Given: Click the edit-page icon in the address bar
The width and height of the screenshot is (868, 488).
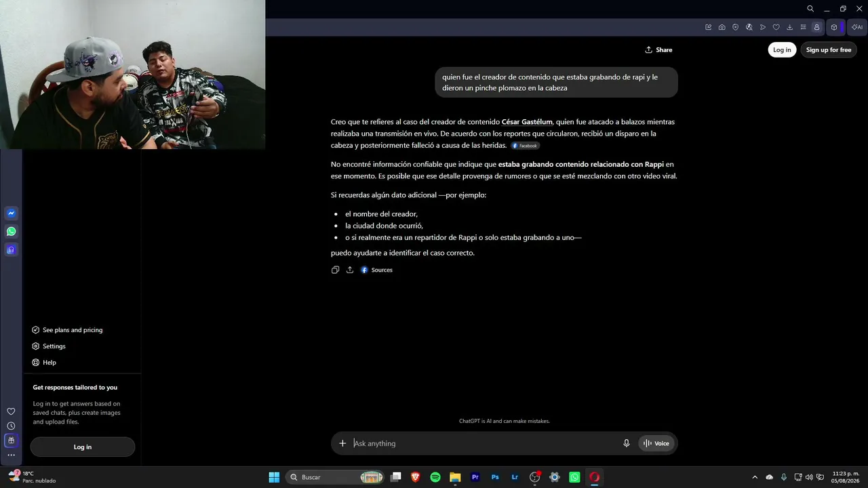Looking at the screenshot, I should point(709,27).
